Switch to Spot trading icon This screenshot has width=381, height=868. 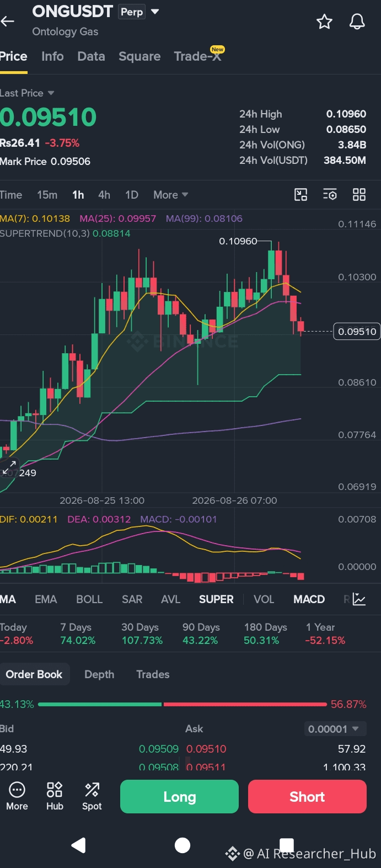pyautogui.click(x=92, y=796)
